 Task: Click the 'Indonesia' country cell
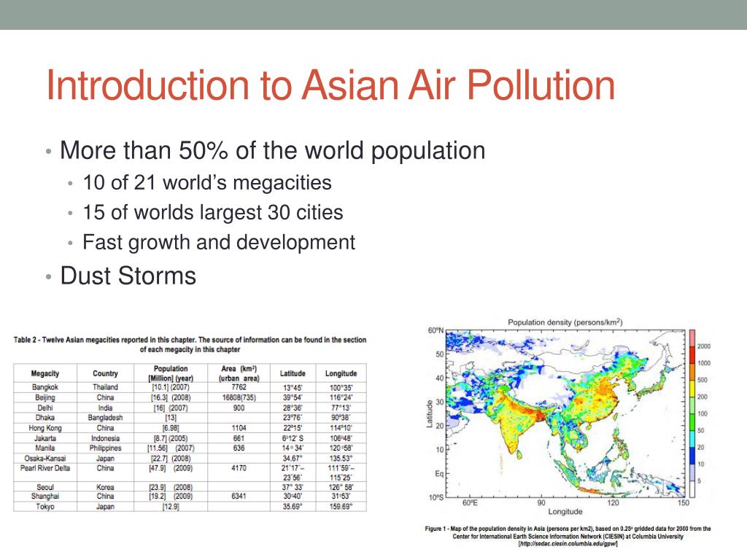(x=105, y=438)
